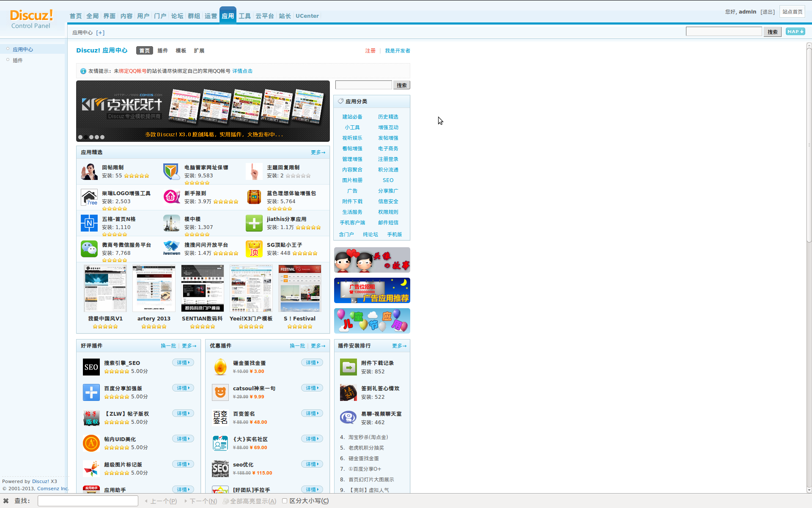This screenshot has height=508, width=812.
Task: Open the 楼中楼 tower icon
Action: tap(172, 223)
